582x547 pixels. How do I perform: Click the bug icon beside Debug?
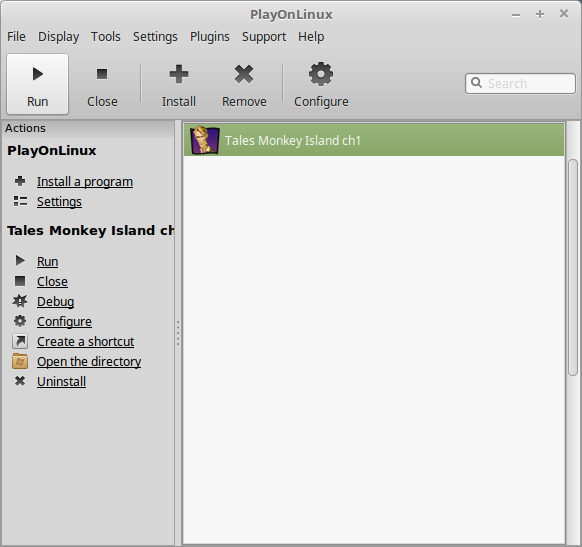point(20,301)
